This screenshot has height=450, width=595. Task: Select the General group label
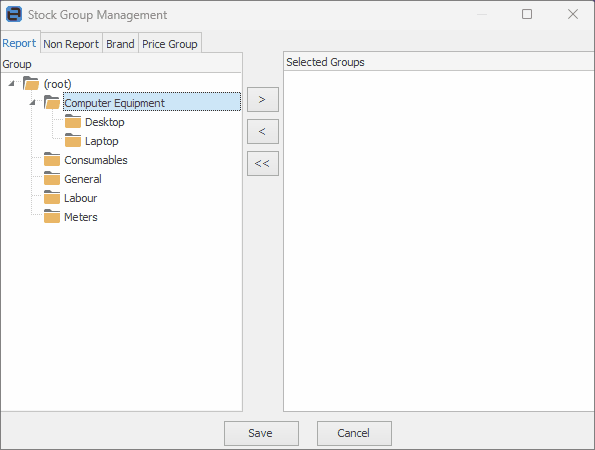(x=83, y=179)
